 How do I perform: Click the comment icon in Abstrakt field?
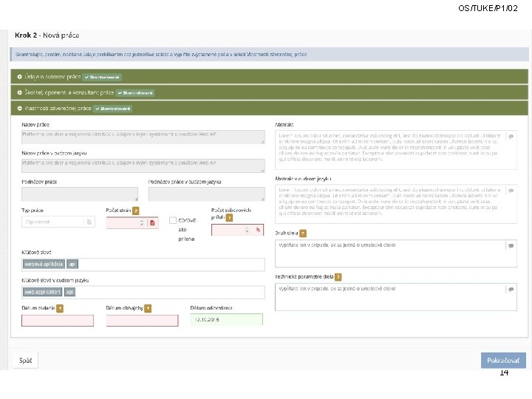pyautogui.click(x=511, y=137)
